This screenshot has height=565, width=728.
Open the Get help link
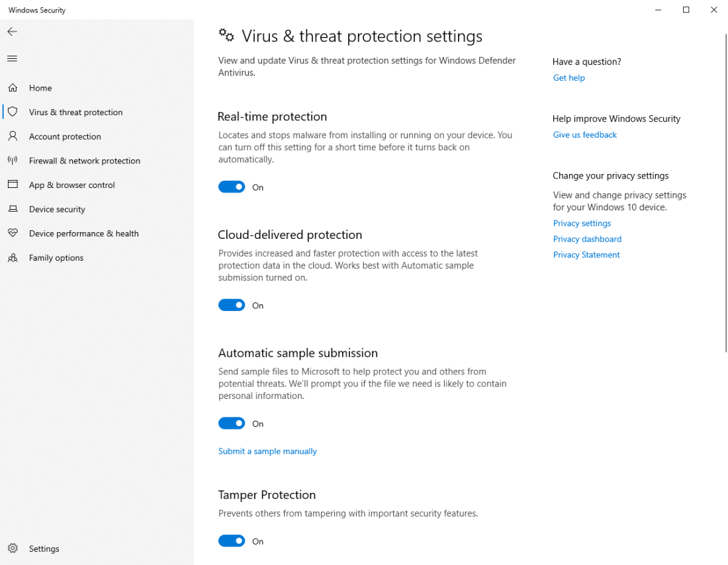point(569,78)
